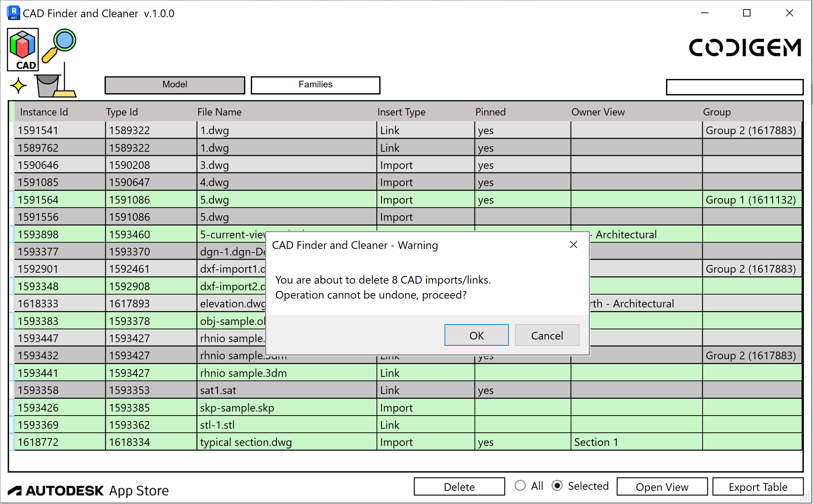Screen dimensions: 813x504
Task: Click the search input field
Action: pyautogui.click(x=734, y=87)
